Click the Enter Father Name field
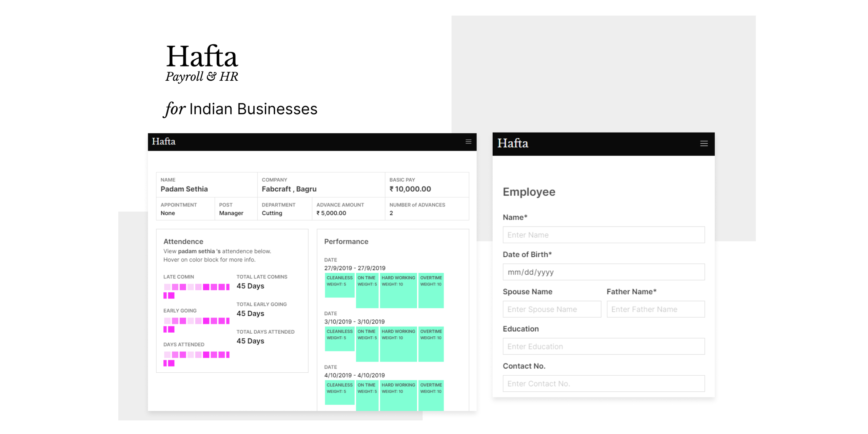This screenshot has height=434, width=868. (655, 309)
